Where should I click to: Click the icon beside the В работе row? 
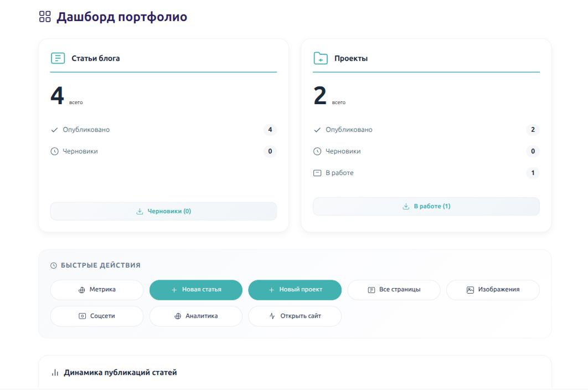pos(317,173)
